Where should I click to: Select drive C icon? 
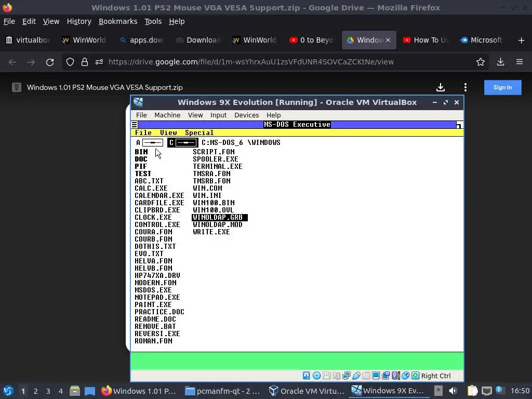click(x=182, y=142)
